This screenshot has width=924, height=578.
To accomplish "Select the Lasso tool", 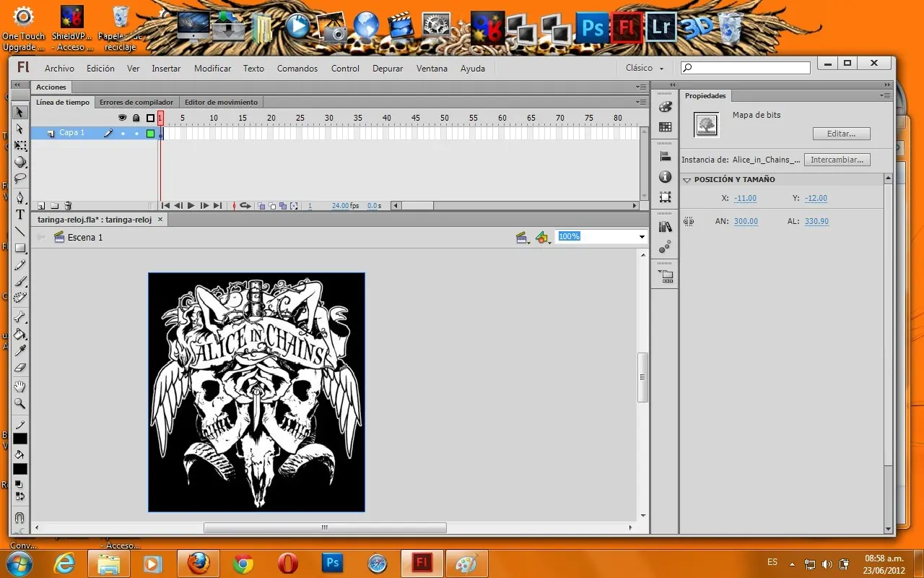I will pyautogui.click(x=20, y=178).
